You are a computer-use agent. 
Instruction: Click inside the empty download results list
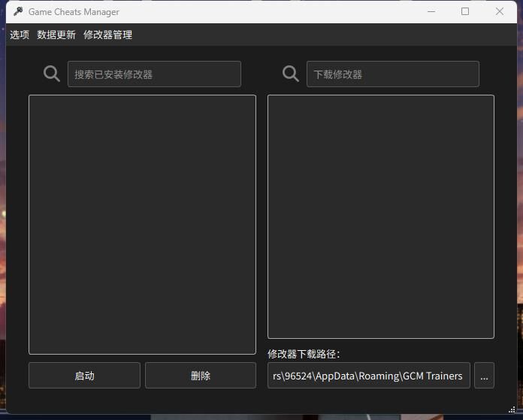coord(381,216)
